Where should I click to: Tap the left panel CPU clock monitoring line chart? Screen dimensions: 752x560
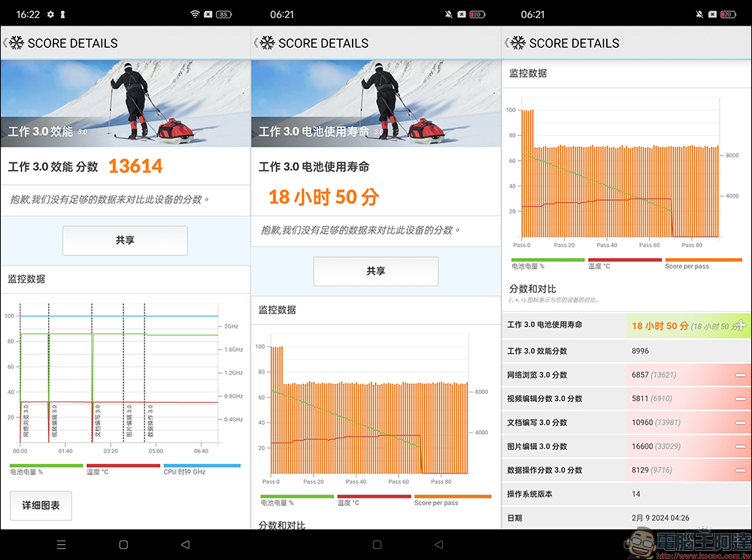(x=120, y=374)
